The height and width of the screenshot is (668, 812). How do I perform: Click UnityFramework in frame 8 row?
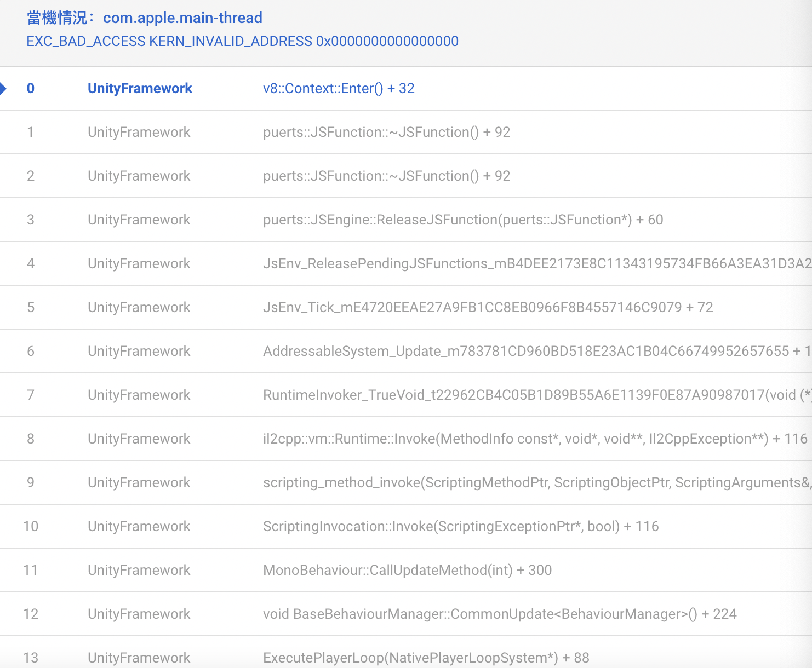coord(139,439)
